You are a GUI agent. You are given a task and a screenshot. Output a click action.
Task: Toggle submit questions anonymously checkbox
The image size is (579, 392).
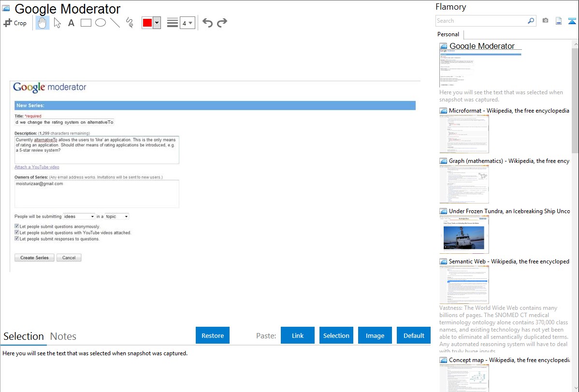[x=16, y=226]
